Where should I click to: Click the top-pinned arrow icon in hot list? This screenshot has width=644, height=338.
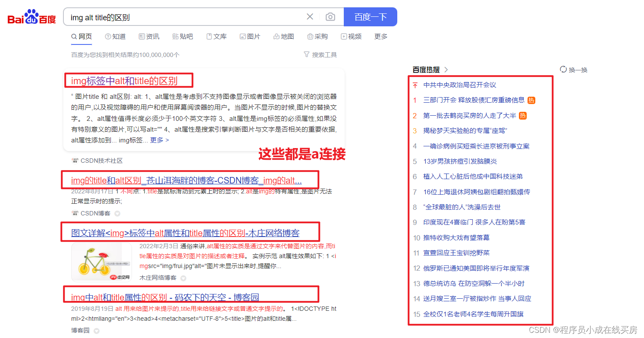[x=415, y=85]
